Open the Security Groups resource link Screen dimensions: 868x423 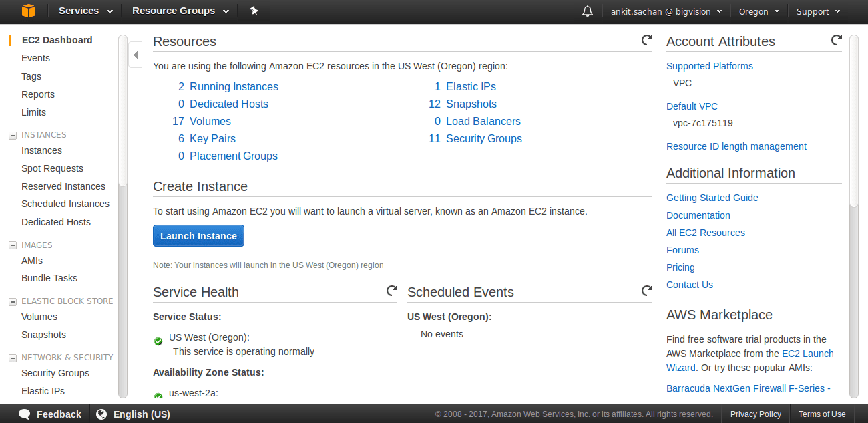tap(484, 138)
